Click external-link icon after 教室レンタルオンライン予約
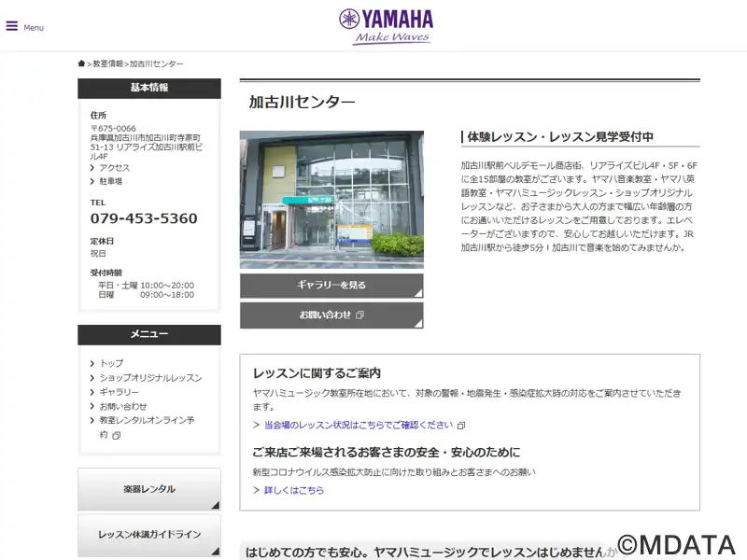Viewport: 747px width, 560px height. (x=117, y=435)
